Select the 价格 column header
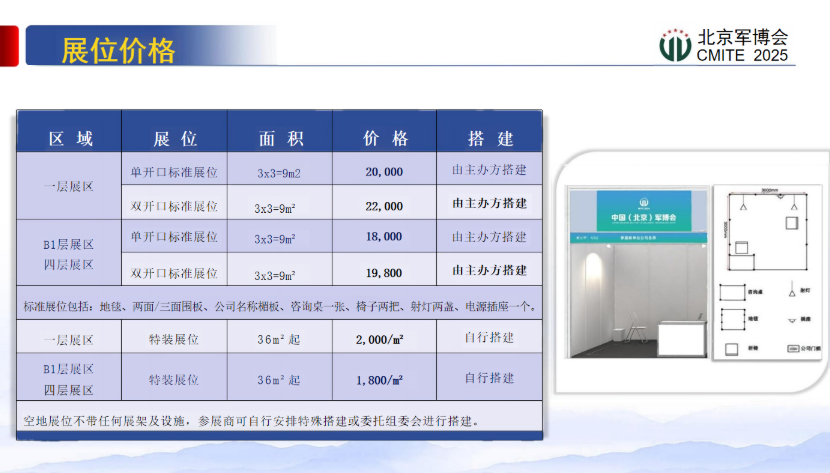830x473 pixels. 385,138
